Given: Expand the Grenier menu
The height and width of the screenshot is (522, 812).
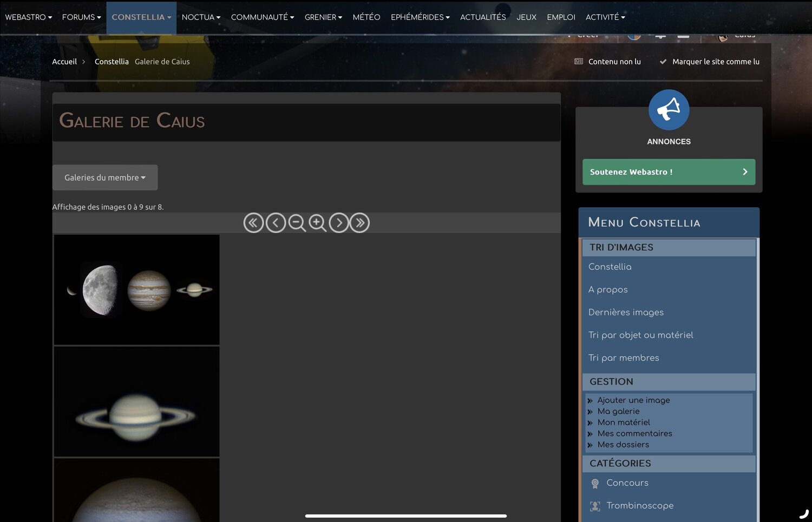Looking at the screenshot, I should coord(323,17).
